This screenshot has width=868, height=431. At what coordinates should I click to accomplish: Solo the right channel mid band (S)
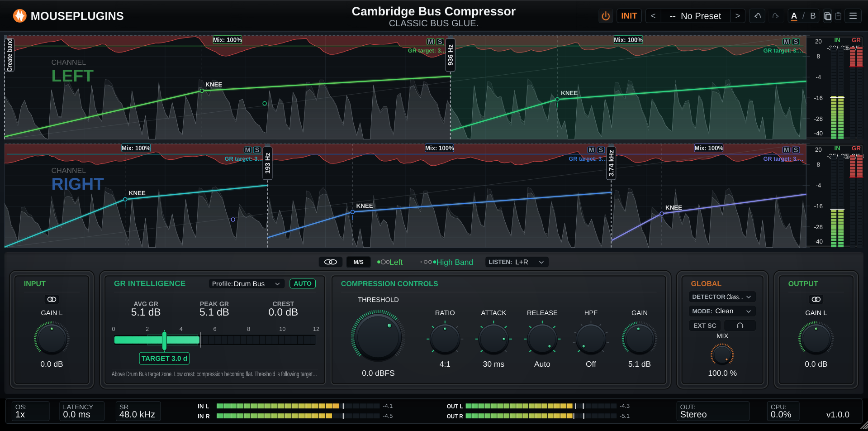click(601, 150)
